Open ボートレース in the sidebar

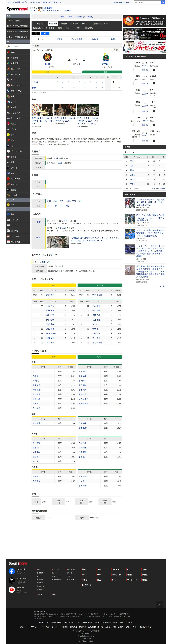18,102
